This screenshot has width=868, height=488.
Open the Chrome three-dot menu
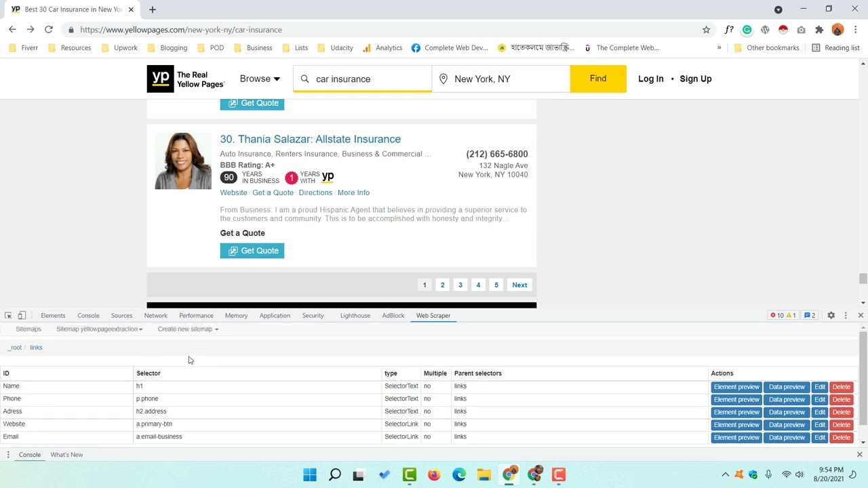click(856, 30)
